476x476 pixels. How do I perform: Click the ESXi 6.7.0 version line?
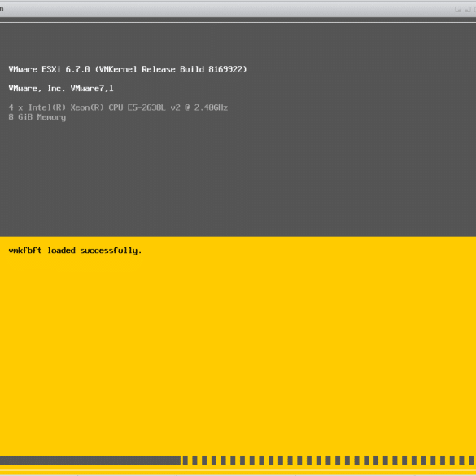pyautogui.click(x=128, y=69)
